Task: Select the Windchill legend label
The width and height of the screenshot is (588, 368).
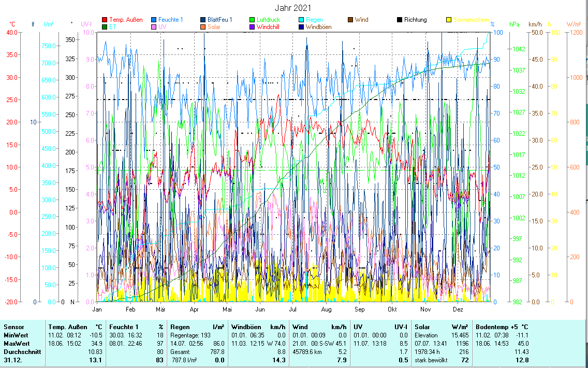Action: pos(268,27)
